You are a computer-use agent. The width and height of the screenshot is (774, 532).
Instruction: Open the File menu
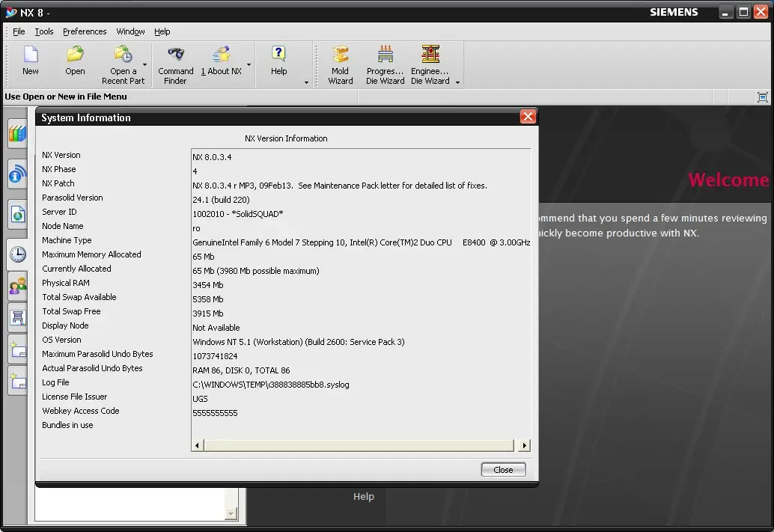[19, 31]
